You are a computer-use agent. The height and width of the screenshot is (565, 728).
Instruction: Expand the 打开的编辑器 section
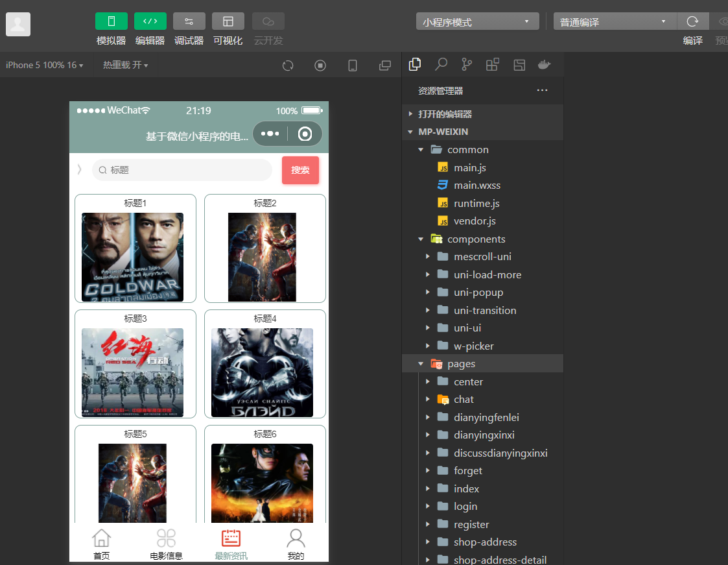tap(483, 114)
